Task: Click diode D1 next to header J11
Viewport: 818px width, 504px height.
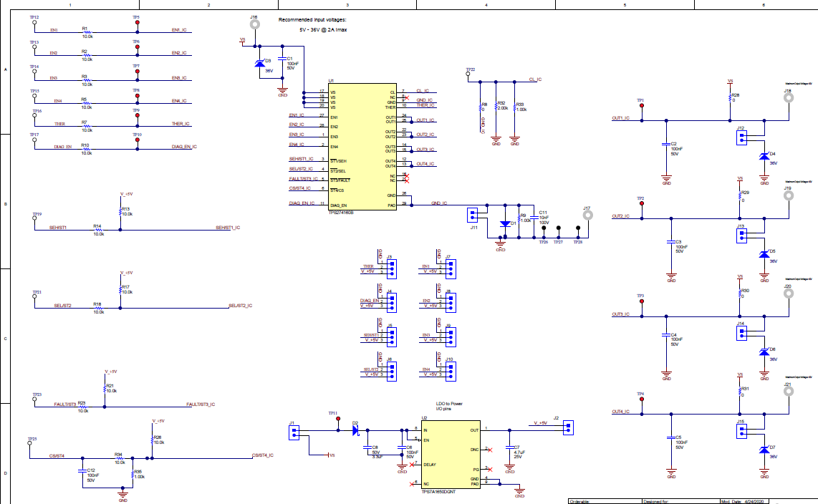Action: tap(506, 224)
